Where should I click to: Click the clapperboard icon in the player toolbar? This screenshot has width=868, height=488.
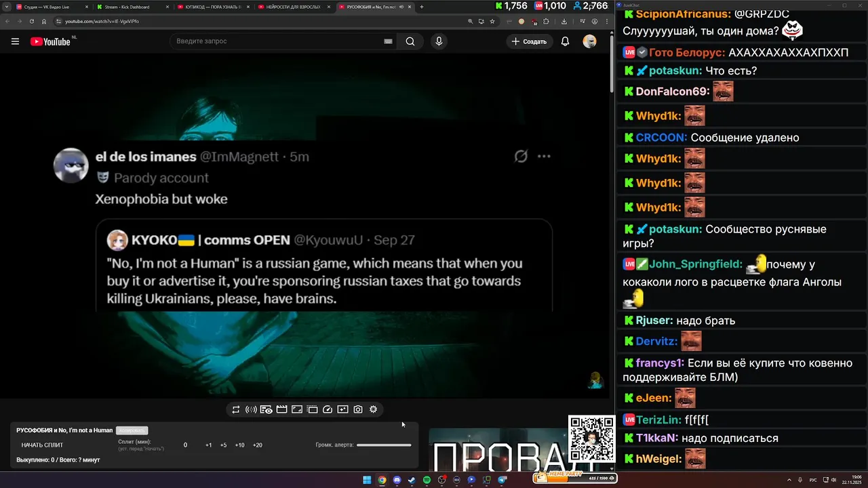[x=281, y=409]
